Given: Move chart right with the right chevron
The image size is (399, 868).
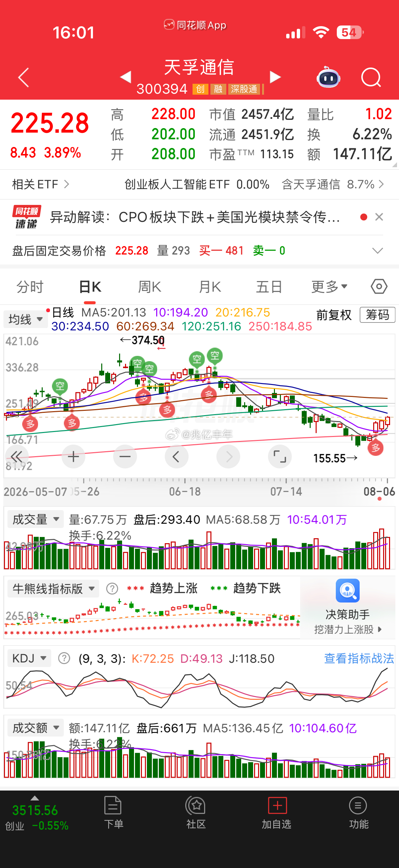Looking at the screenshot, I should coord(228,457).
